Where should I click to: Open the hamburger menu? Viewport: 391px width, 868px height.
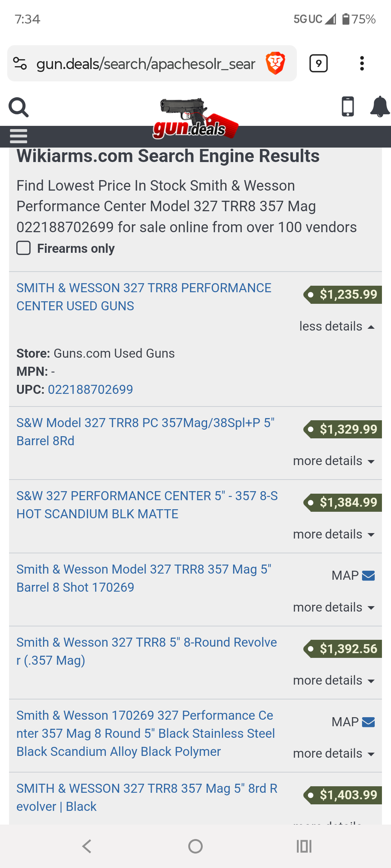tap(19, 136)
